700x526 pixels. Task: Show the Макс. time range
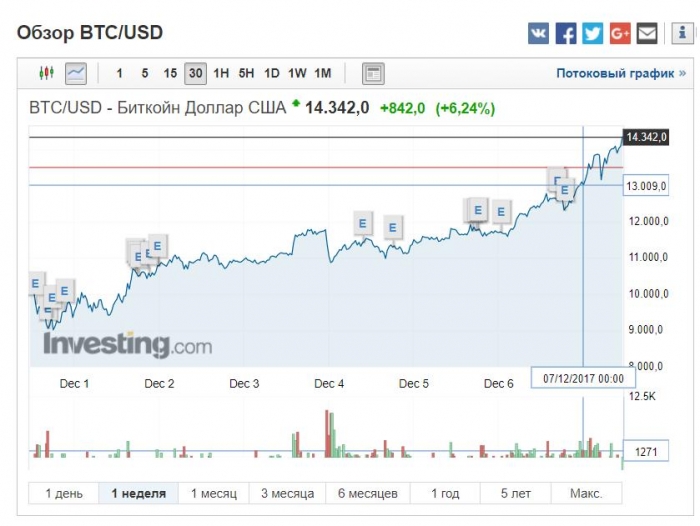click(x=586, y=493)
